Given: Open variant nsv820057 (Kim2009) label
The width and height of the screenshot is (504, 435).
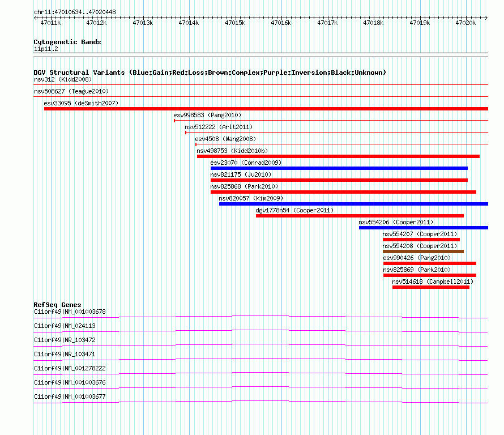Looking at the screenshot, I should click(x=251, y=198).
